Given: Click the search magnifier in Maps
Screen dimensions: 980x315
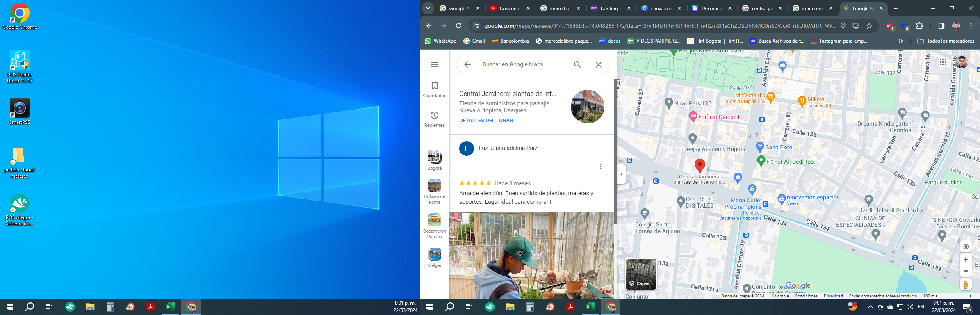Looking at the screenshot, I should (x=577, y=64).
